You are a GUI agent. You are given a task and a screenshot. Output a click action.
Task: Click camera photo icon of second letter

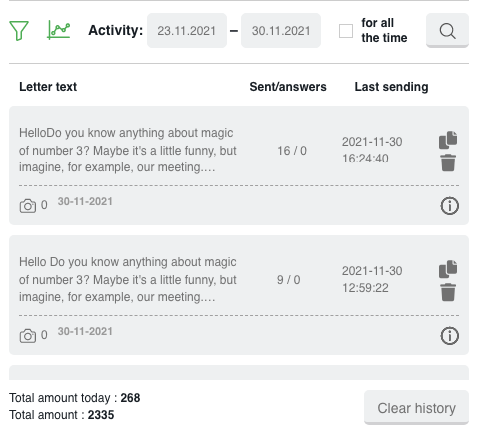coord(28,336)
